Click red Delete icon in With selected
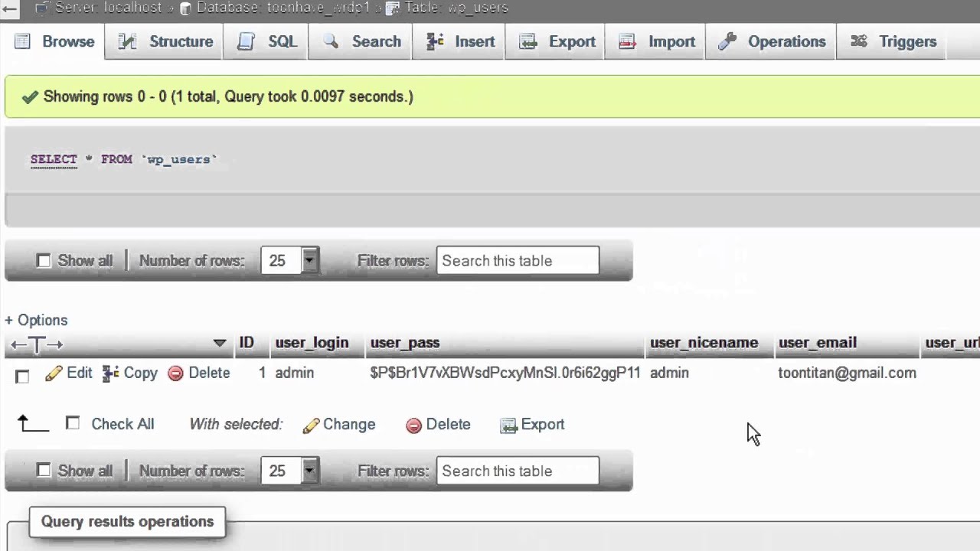Screen dimensions: 980x551 (x=413, y=425)
